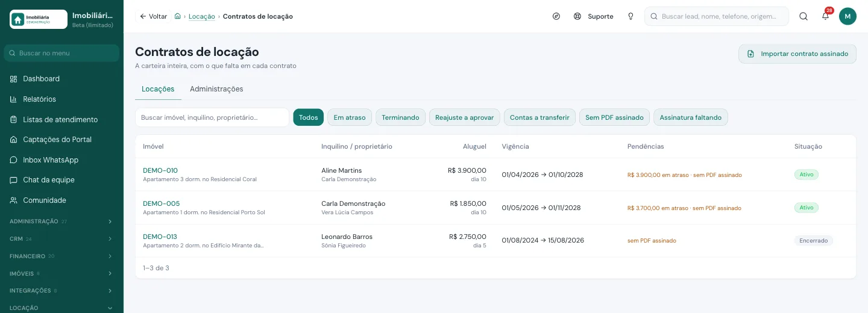This screenshot has width=868, height=313.
Task: Open Chat da equipe menu item
Action: (x=61, y=180)
